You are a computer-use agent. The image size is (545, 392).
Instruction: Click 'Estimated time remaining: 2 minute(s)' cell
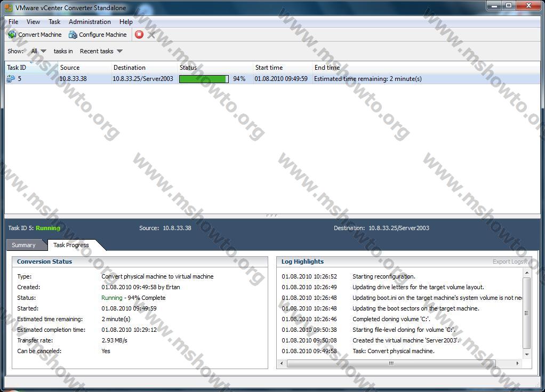click(x=368, y=79)
